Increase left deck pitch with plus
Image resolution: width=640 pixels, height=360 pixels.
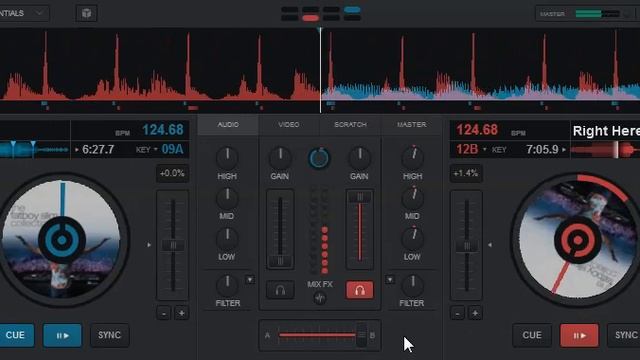(x=181, y=313)
